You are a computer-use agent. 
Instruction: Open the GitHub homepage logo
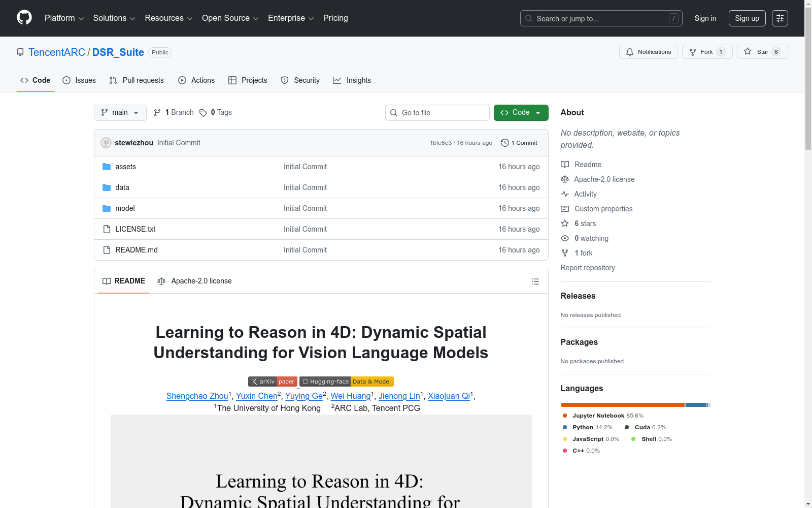24,18
